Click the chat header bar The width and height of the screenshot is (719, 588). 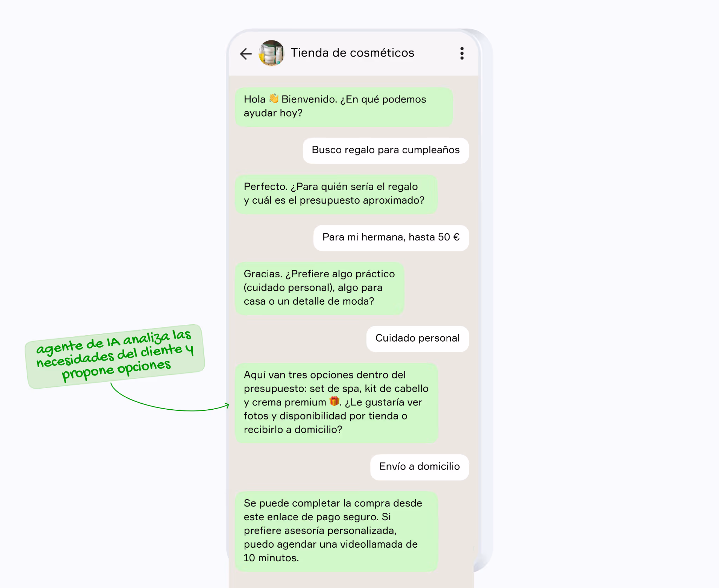353,53
